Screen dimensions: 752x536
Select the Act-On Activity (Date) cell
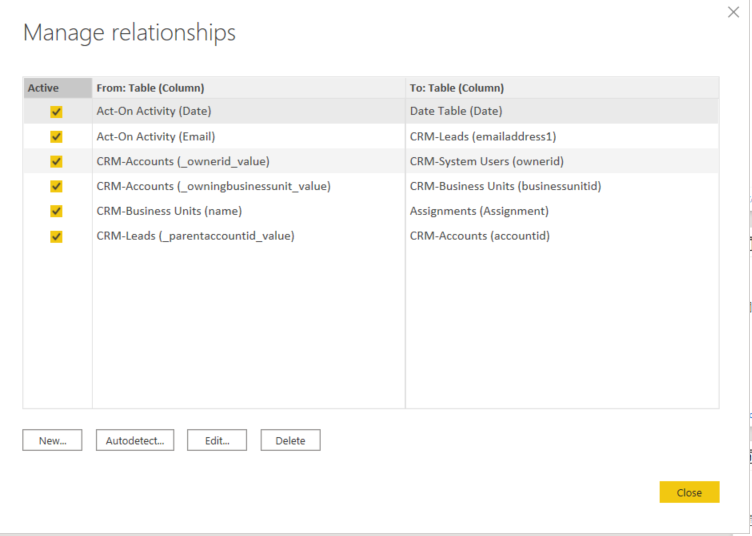click(x=248, y=111)
